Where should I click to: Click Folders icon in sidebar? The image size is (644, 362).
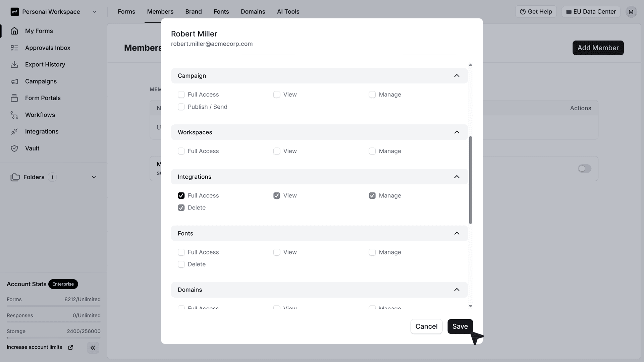[15, 177]
